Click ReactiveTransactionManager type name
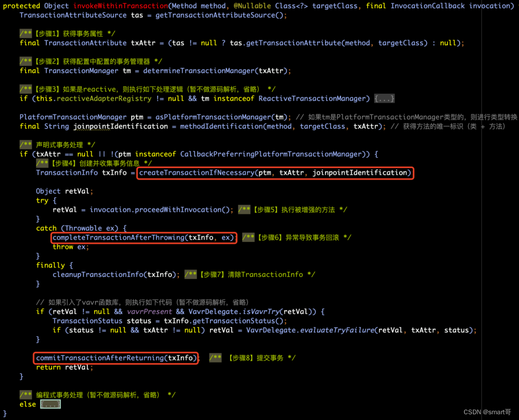The width and height of the screenshot is (519, 420). coord(312,98)
